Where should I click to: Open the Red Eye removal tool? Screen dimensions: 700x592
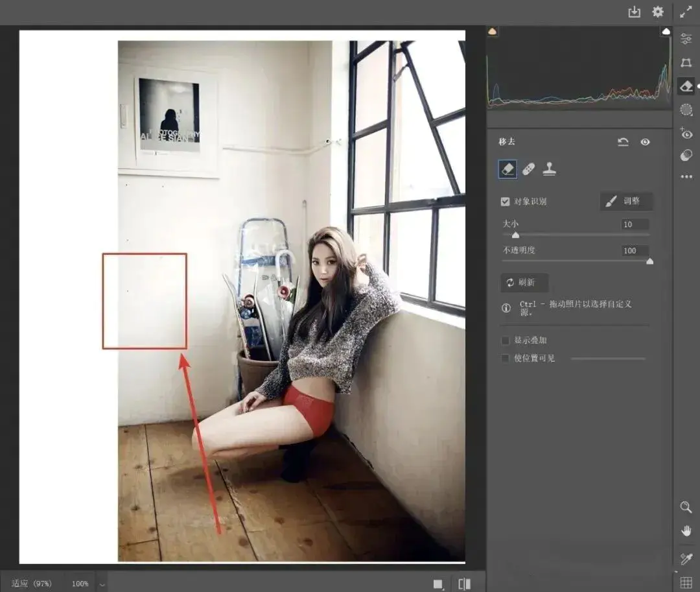(x=686, y=134)
